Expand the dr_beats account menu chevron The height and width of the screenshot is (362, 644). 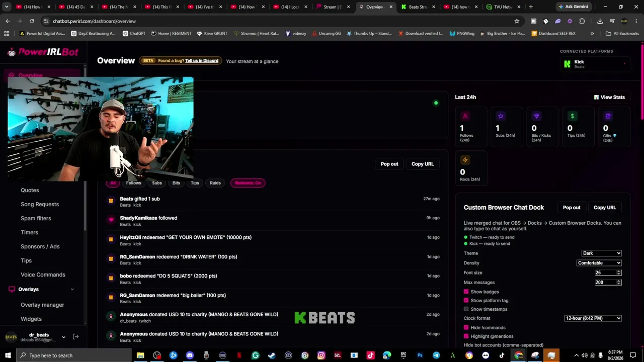coord(63,337)
